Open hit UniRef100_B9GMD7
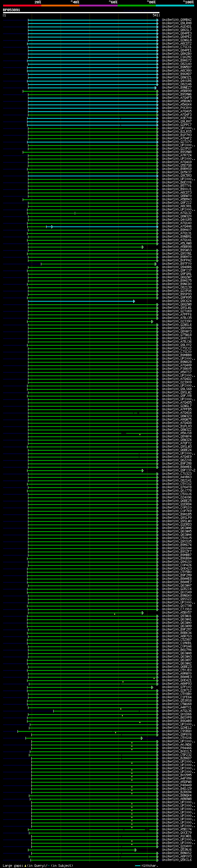Viewport: 197px width, 868px height. tap(176, 74)
